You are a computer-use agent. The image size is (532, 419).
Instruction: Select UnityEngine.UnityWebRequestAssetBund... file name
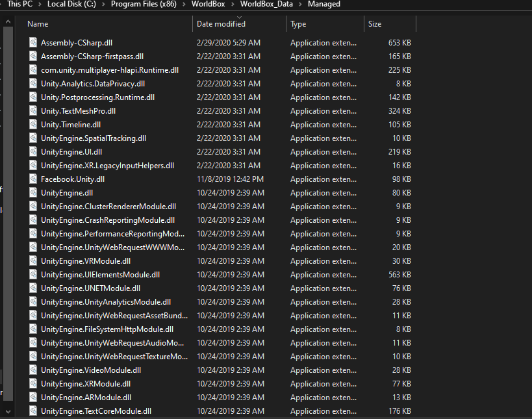pyautogui.click(x=114, y=316)
